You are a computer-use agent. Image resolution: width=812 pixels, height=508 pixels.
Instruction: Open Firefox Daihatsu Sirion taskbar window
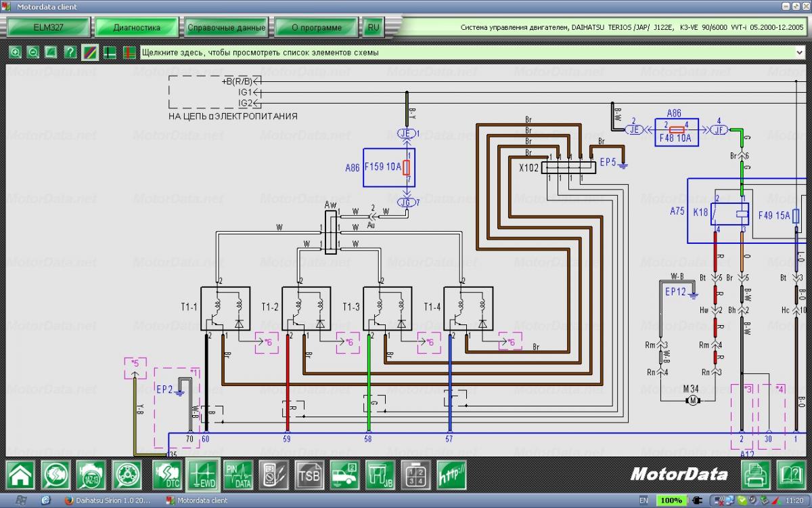tap(108, 501)
